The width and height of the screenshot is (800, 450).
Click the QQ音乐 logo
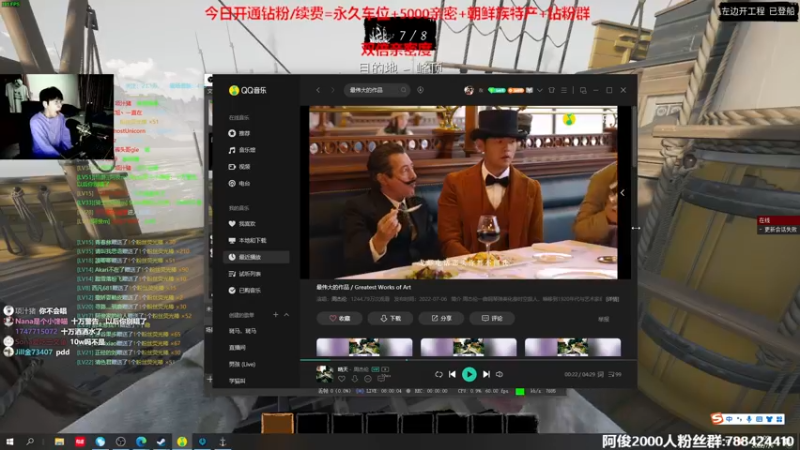(x=248, y=90)
